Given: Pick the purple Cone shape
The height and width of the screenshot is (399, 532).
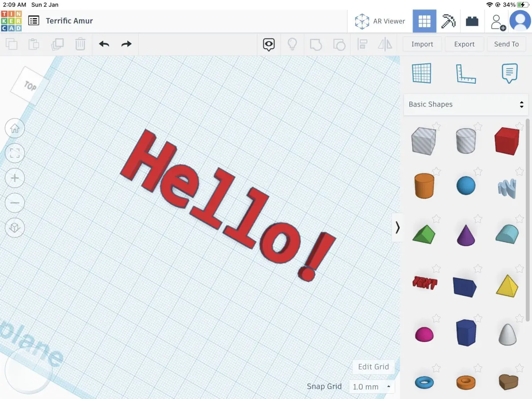Looking at the screenshot, I should pos(465,235).
